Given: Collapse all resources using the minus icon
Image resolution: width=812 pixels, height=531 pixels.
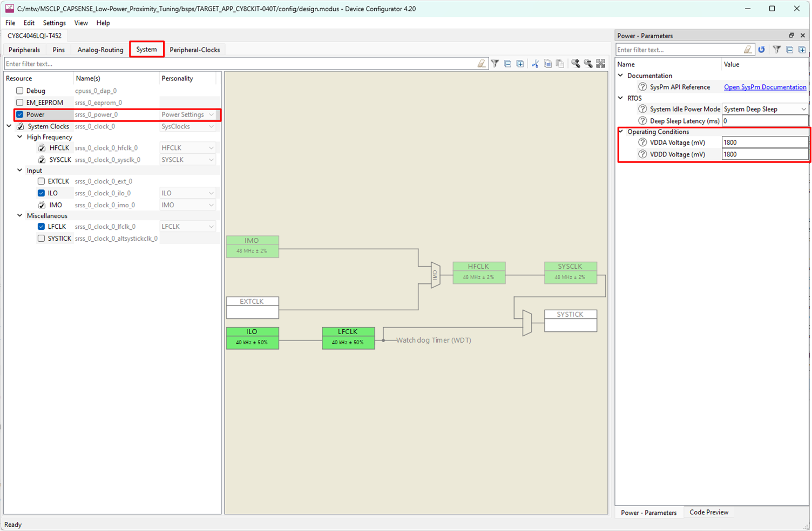Looking at the screenshot, I should coord(507,64).
